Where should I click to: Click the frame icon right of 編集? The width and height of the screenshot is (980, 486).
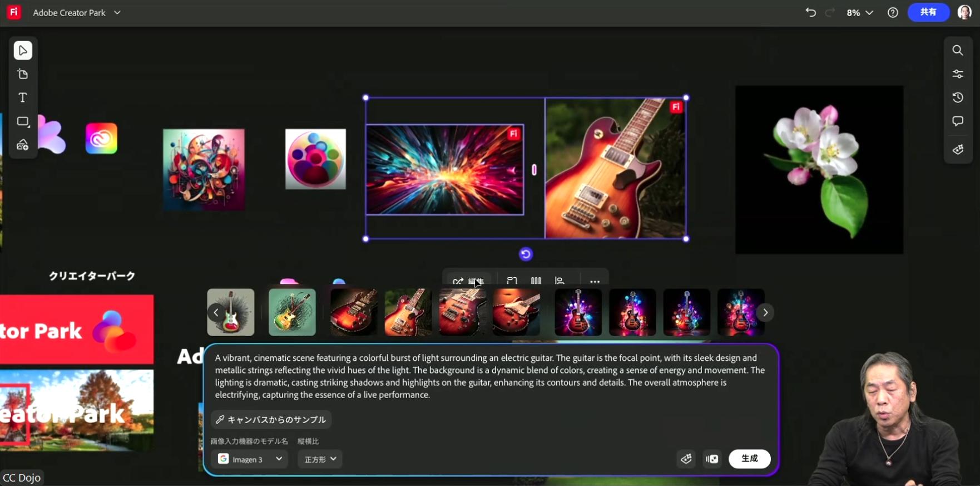(512, 281)
